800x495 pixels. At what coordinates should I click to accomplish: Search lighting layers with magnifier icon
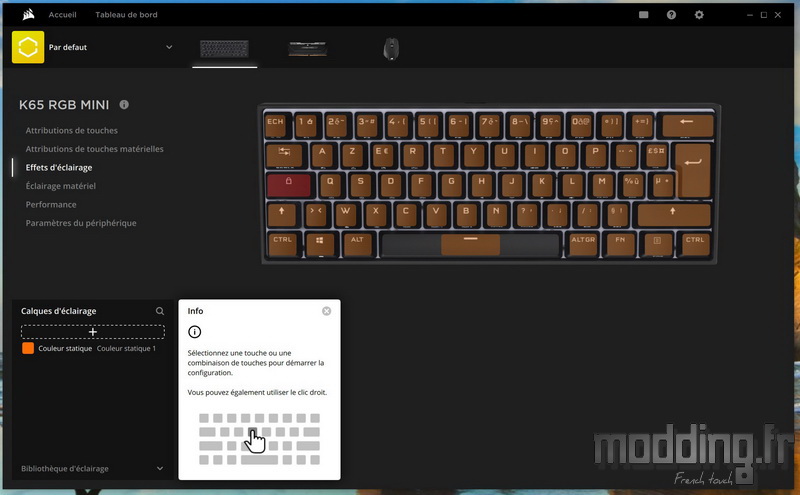(x=160, y=311)
